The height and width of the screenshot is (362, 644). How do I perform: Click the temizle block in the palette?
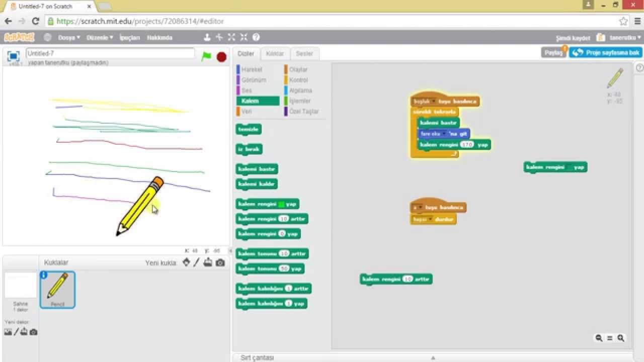[x=249, y=129]
